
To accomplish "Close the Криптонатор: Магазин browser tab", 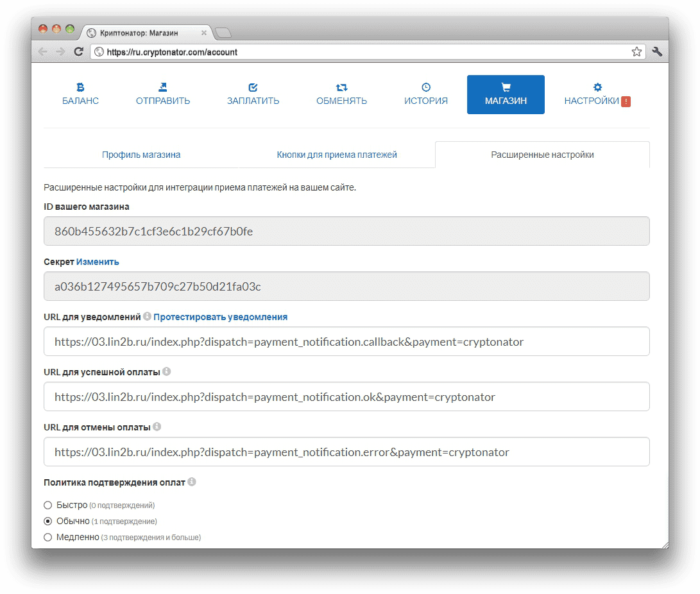I will pyautogui.click(x=203, y=33).
